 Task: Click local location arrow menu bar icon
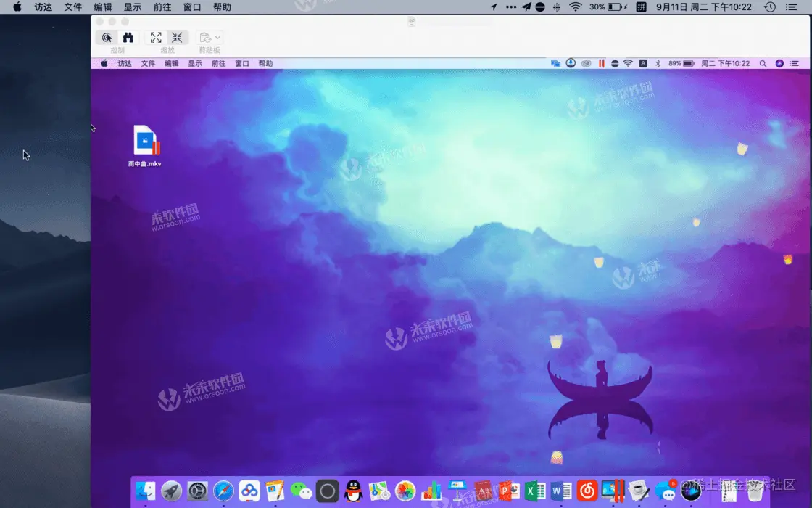494,7
